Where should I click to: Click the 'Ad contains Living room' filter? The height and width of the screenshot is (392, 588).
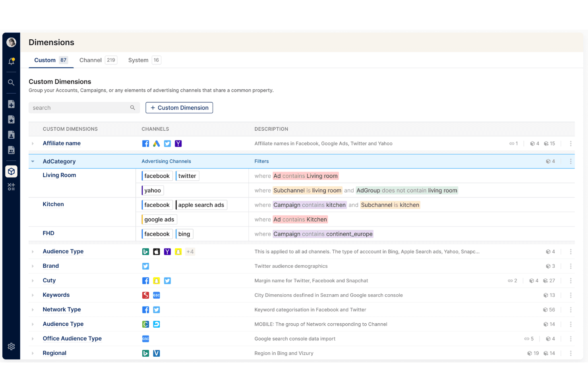tap(306, 176)
